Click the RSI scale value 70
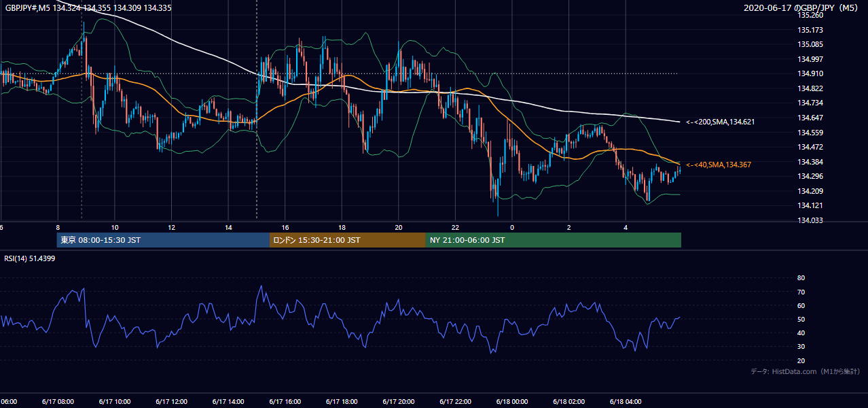The height and width of the screenshot is (408, 868). click(x=801, y=292)
